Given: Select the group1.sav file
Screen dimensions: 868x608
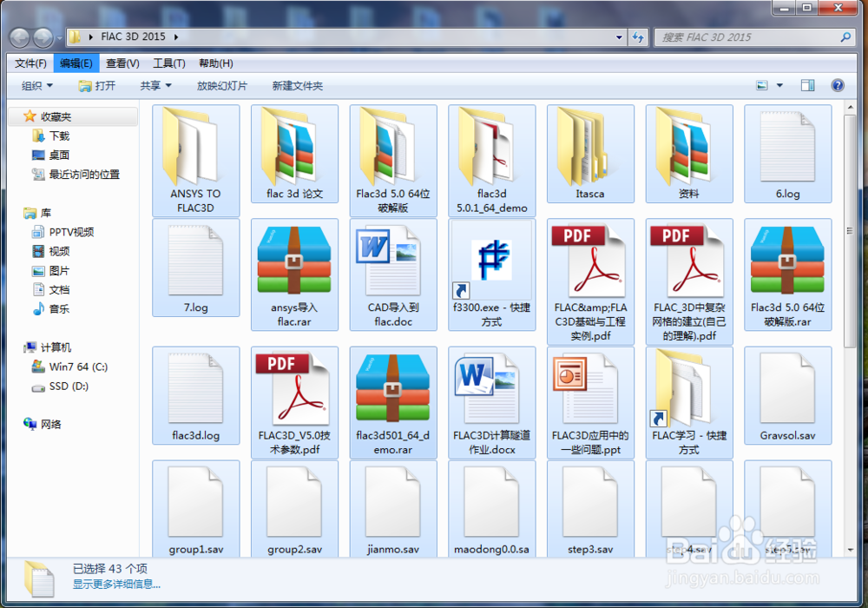Looking at the screenshot, I should click(195, 509).
